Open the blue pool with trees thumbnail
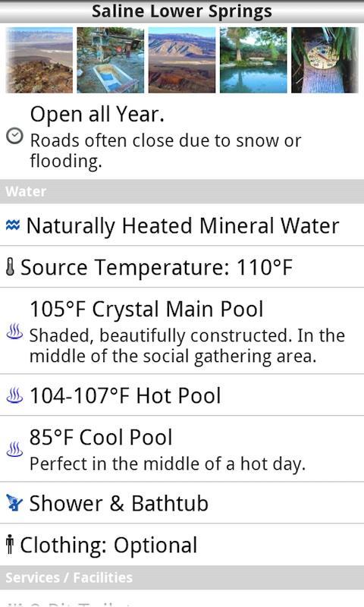364x607 pixels. pyautogui.click(x=253, y=60)
